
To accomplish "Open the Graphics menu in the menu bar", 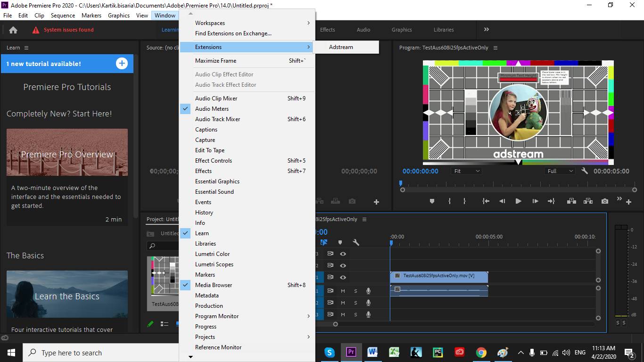I will (119, 16).
